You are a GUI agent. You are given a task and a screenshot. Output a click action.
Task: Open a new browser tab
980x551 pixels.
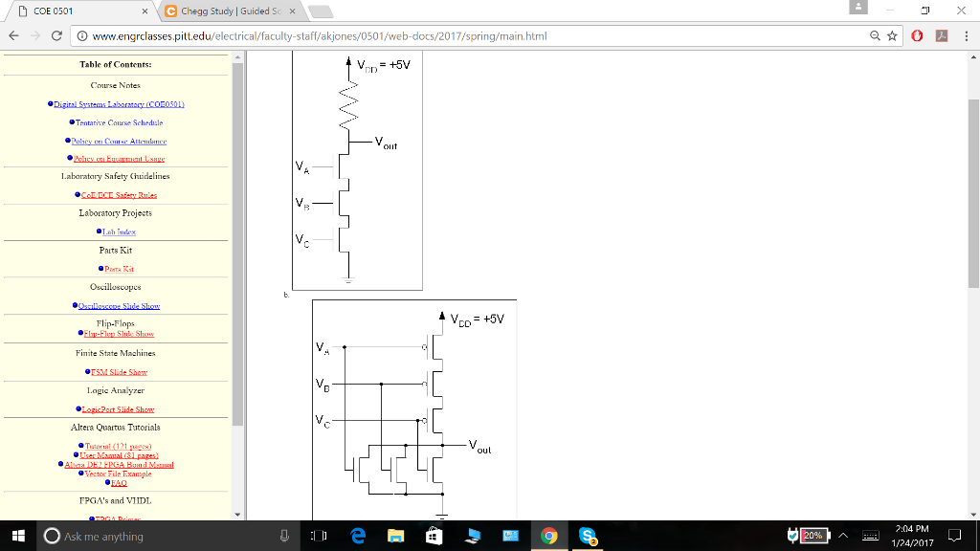(x=321, y=11)
